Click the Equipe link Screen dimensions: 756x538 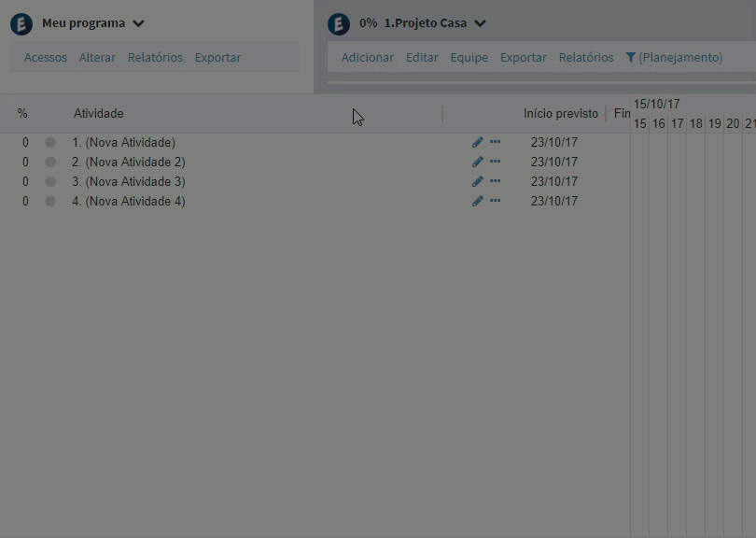(x=469, y=57)
